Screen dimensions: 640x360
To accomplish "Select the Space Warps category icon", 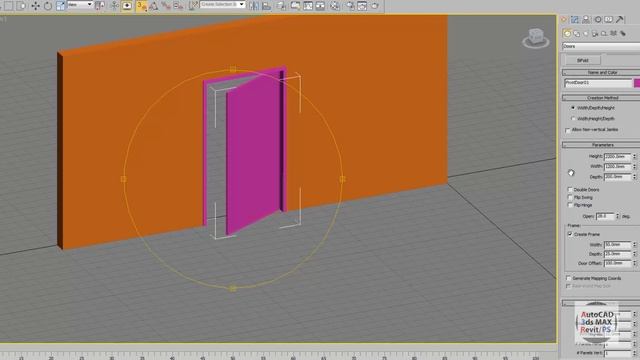I will point(613,33).
